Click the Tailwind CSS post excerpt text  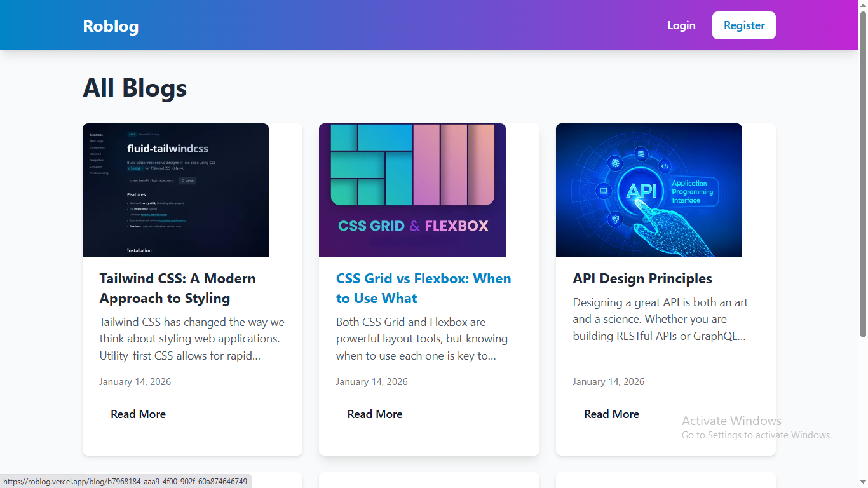192,339
